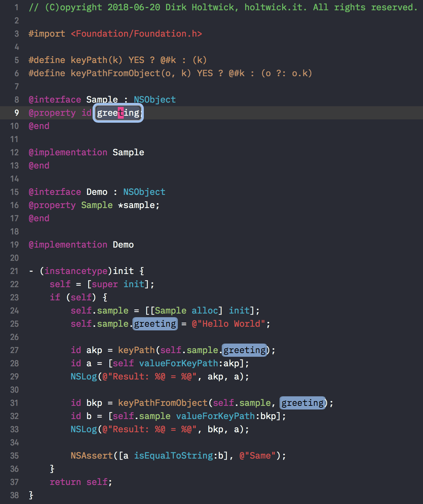Image resolution: width=423 pixels, height=504 pixels.
Task: Click the instancetype return type
Action: click(76, 271)
